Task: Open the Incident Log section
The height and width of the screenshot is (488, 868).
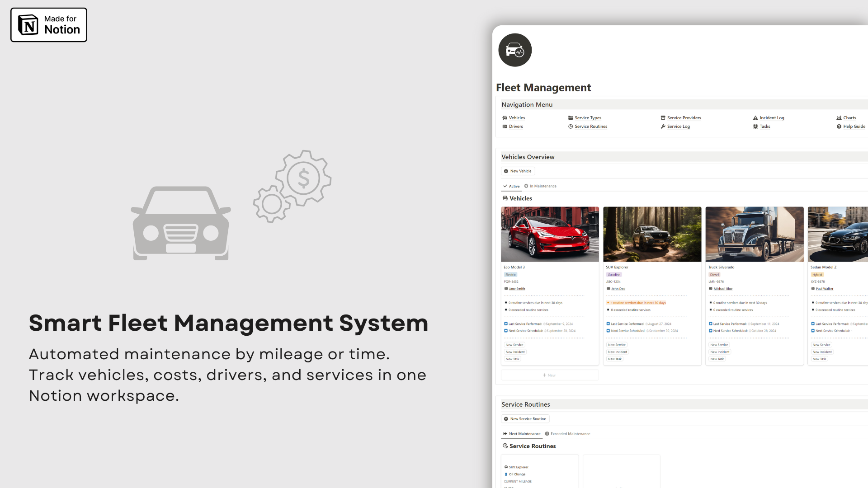Action: [772, 117]
